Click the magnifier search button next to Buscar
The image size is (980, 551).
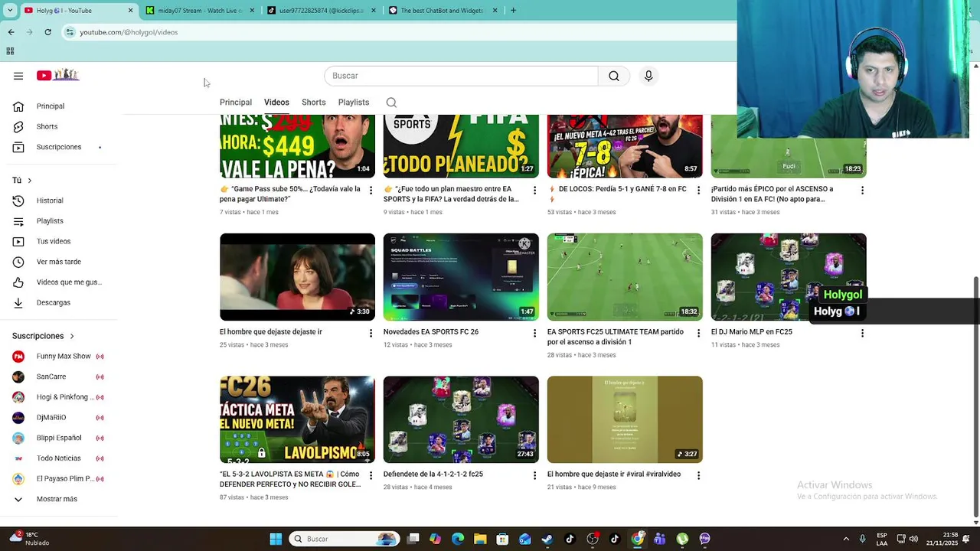(x=614, y=76)
